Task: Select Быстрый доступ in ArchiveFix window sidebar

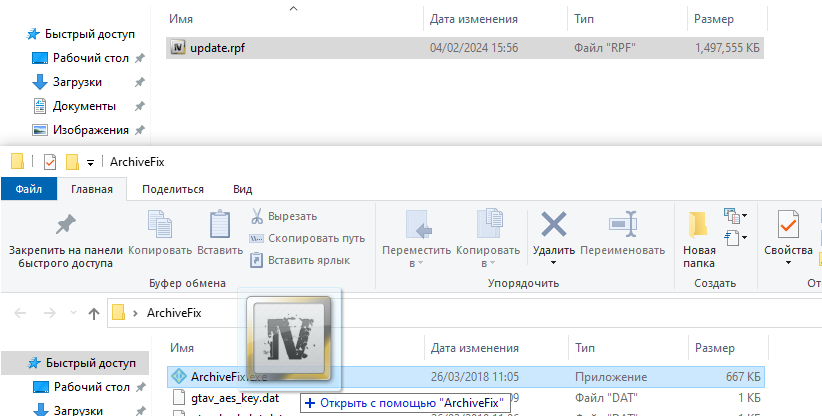Action: click(75, 363)
